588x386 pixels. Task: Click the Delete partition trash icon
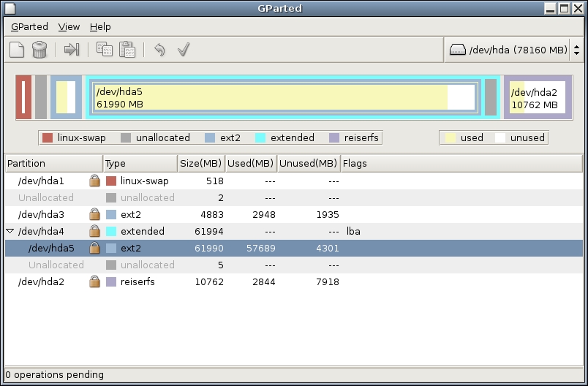39,50
